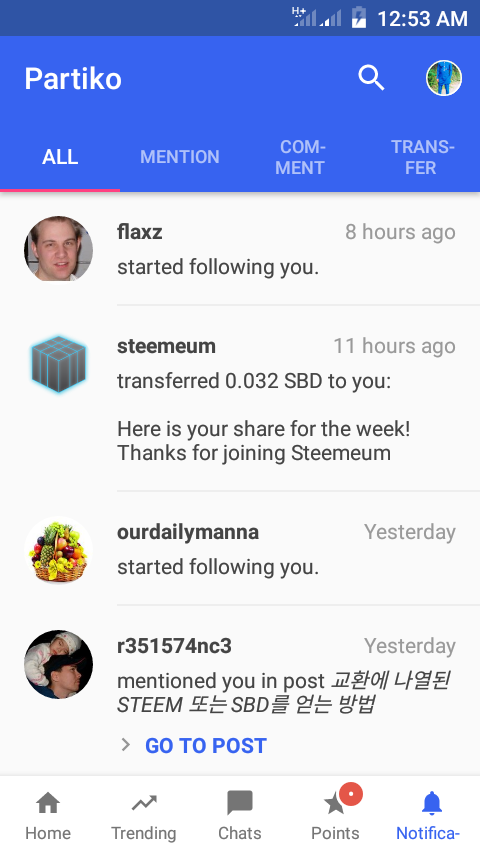Viewport: 480px width, 854px height.
Task: Switch to the TRANSFER tab
Action: [422, 157]
